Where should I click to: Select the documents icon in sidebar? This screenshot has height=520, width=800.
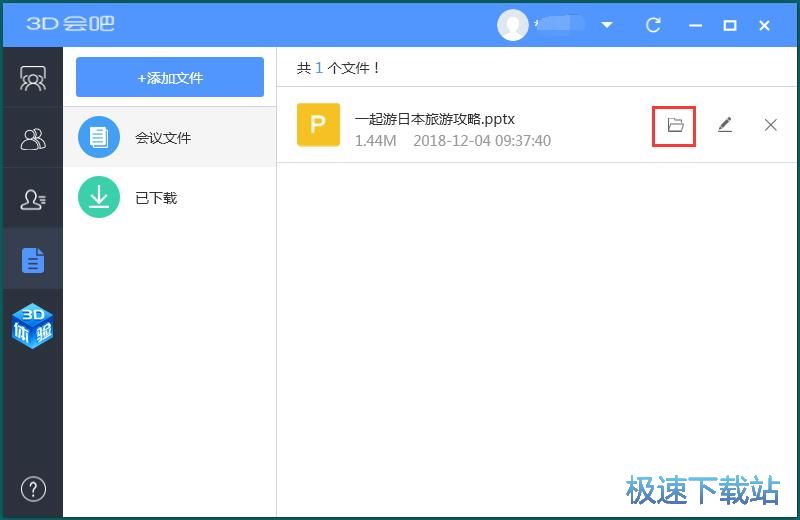33,260
